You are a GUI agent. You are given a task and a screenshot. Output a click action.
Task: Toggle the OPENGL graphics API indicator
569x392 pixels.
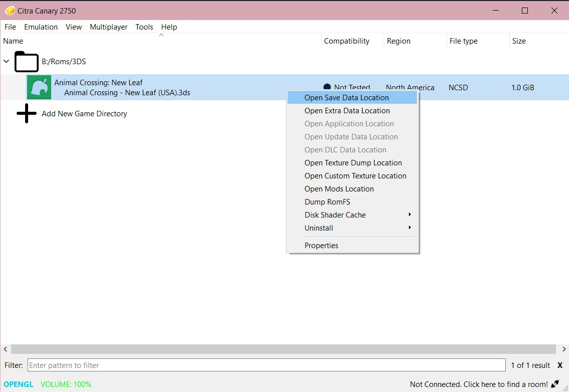coord(19,384)
